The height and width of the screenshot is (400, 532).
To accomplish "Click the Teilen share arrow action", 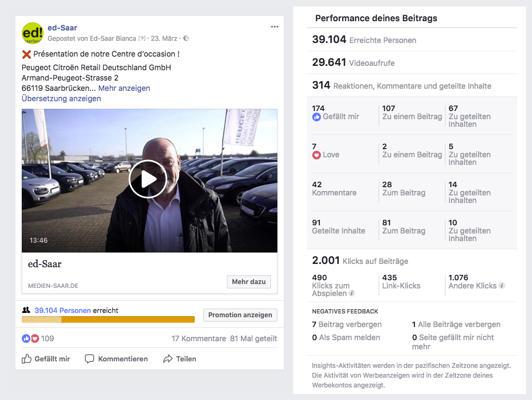I will coord(180,359).
